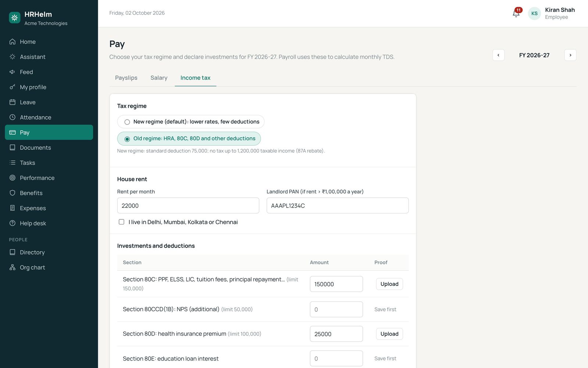Click the FY 2026-27 year label
This screenshot has height=368, width=588.
534,55
